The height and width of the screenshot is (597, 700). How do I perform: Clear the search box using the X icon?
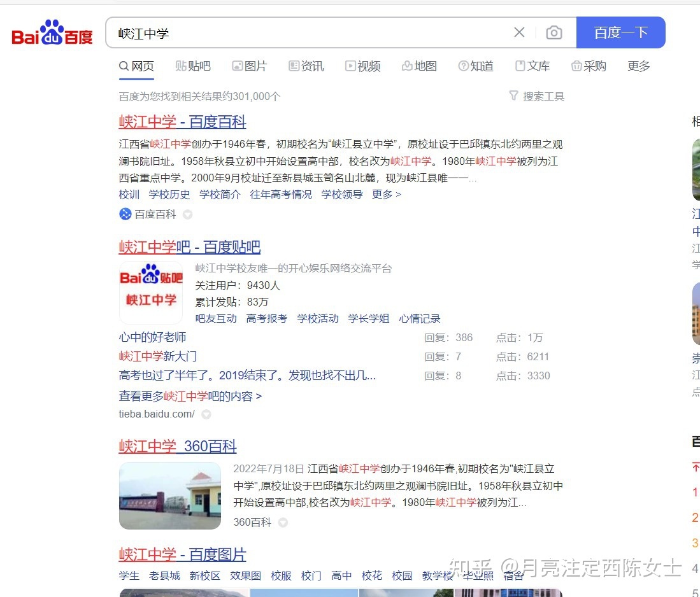(519, 32)
